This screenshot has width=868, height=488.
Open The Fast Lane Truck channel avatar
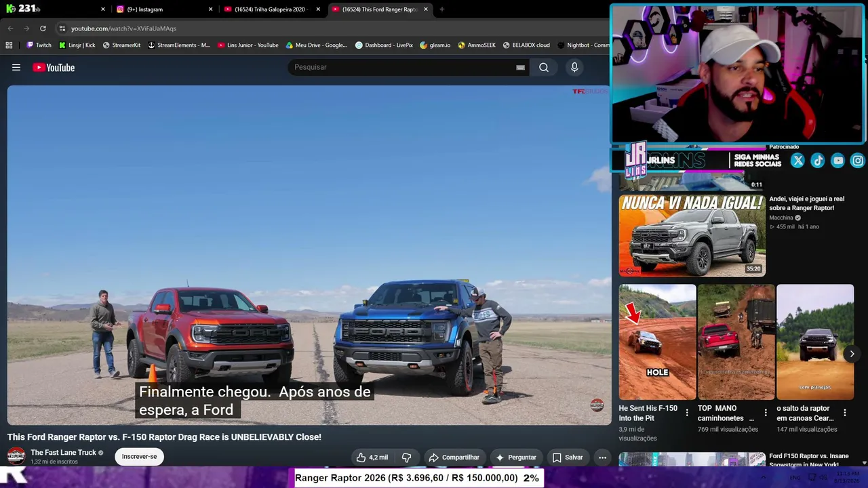click(x=16, y=456)
